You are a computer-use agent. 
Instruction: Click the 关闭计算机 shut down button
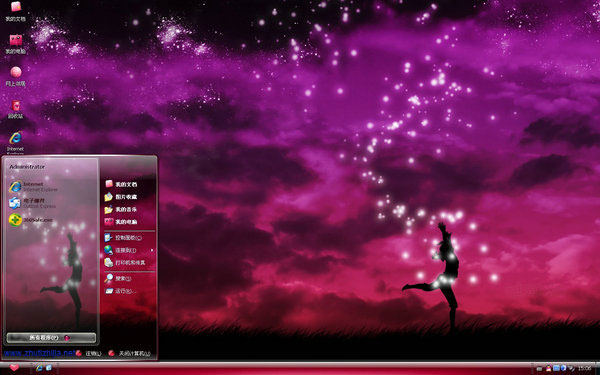tap(129, 354)
